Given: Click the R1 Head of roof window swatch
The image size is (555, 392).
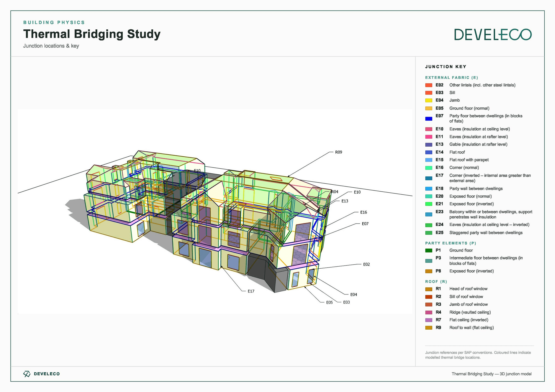Looking at the screenshot, I should tap(429, 289).
